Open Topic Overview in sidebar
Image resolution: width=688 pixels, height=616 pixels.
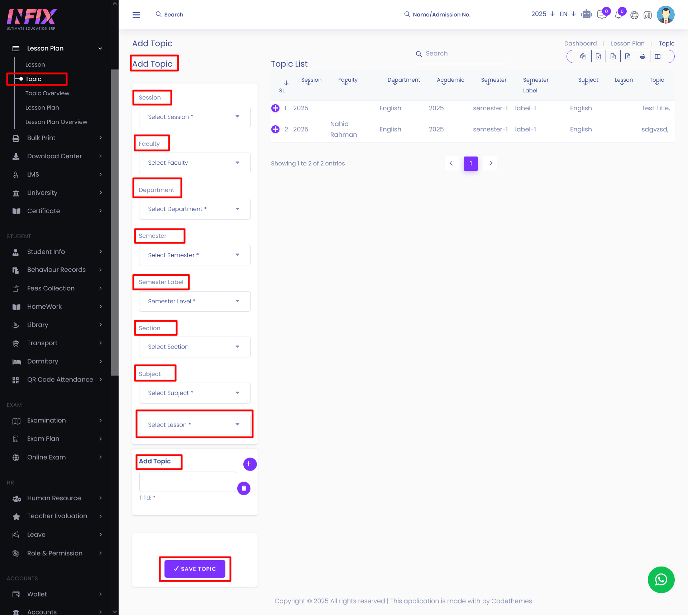47,93
